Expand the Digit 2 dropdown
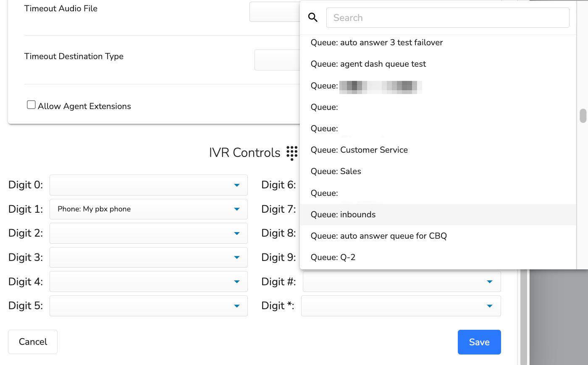The image size is (588, 365). pyautogui.click(x=149, y=233)
